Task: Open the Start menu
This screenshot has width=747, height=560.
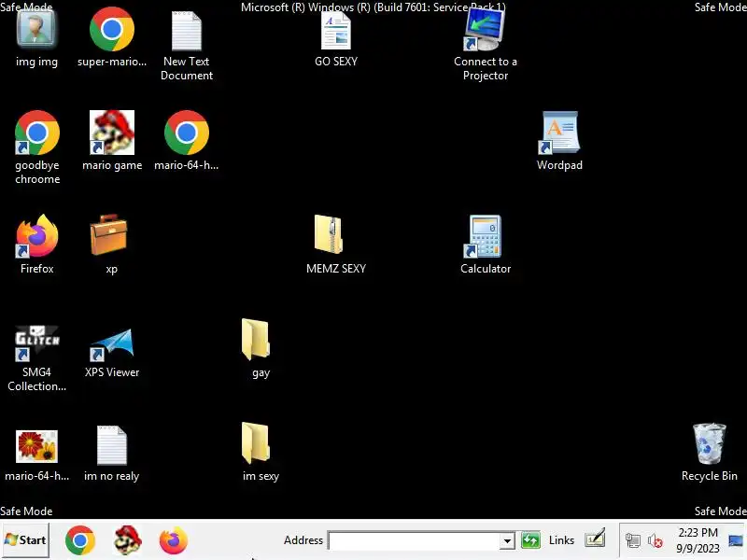Action: [25, 540]
